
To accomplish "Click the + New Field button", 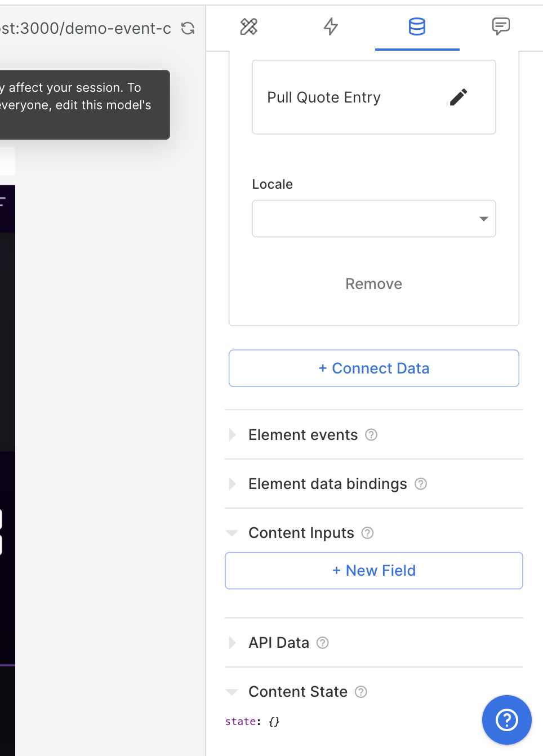I will (x=373, y=571).
